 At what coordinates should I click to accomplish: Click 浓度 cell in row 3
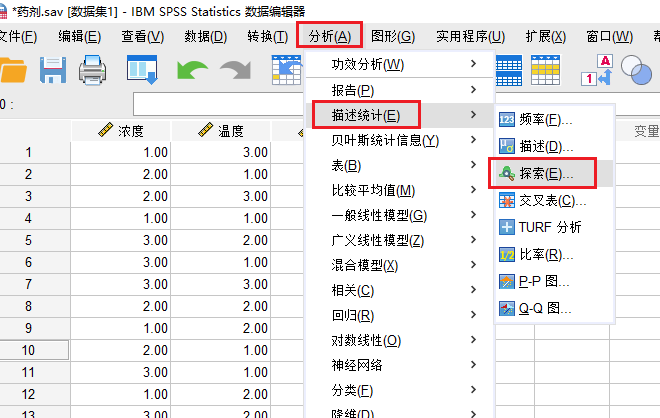click(x=121, y=196)
